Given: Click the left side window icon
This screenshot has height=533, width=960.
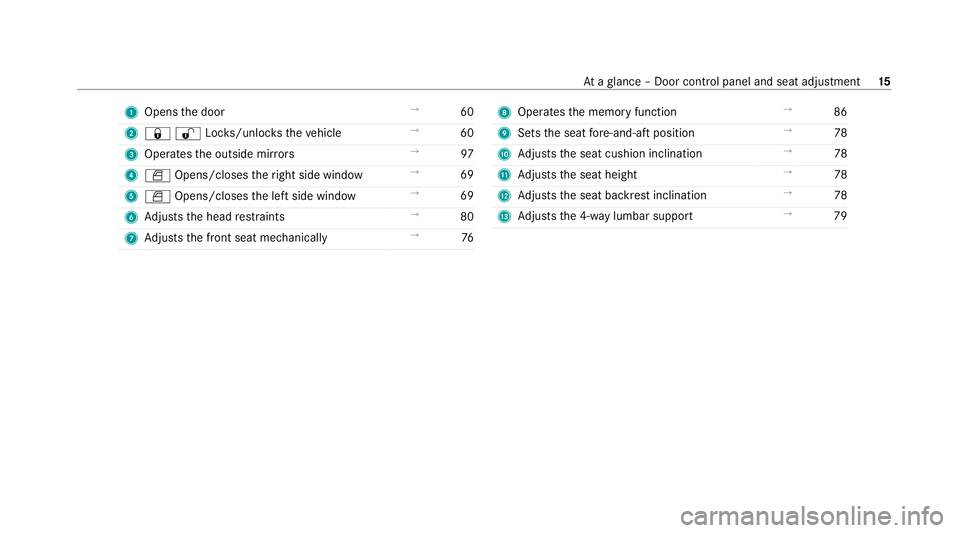Looking at the screenshot, I should point(157,196).
